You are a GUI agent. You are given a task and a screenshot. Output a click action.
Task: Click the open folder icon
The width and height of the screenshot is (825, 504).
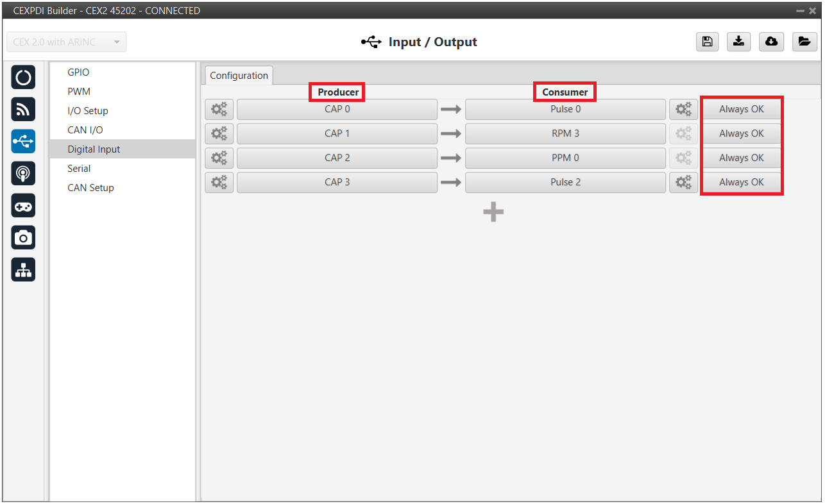point(803,42)
